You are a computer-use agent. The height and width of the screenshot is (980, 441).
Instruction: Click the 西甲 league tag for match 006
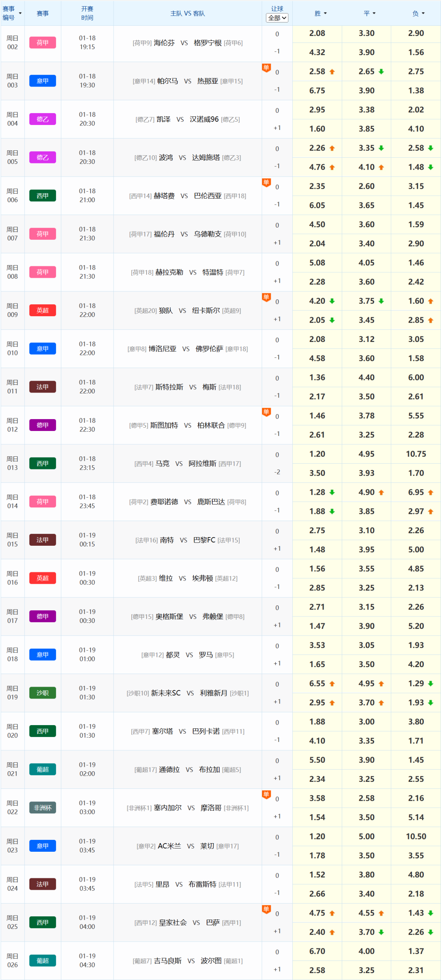[x=42, y=196]
